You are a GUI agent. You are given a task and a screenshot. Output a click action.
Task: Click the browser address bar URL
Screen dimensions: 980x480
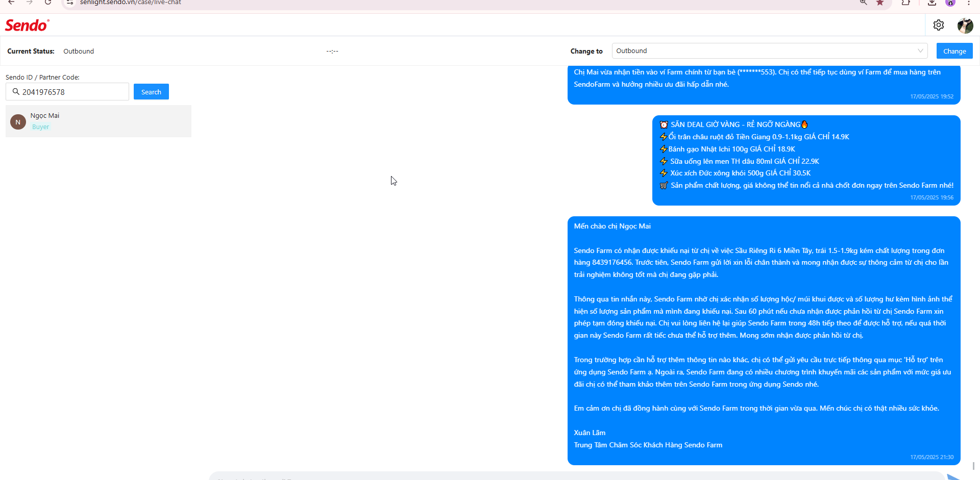click(131, 3)
